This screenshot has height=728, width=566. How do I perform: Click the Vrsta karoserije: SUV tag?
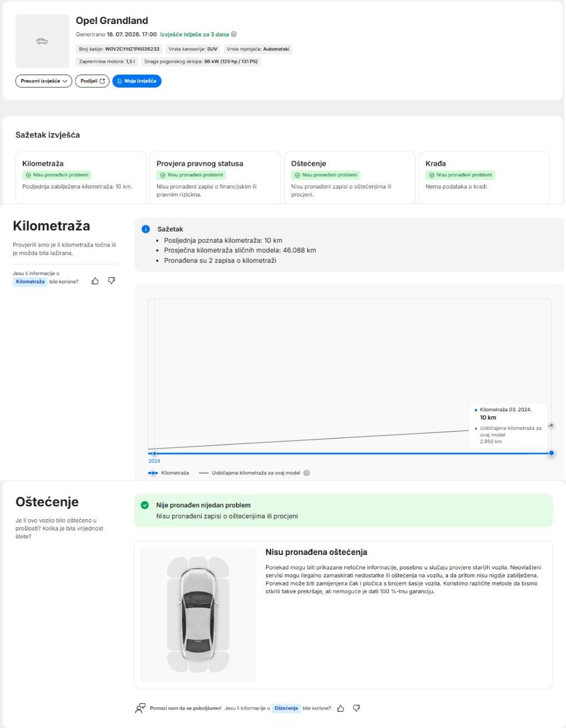point(193,49)
